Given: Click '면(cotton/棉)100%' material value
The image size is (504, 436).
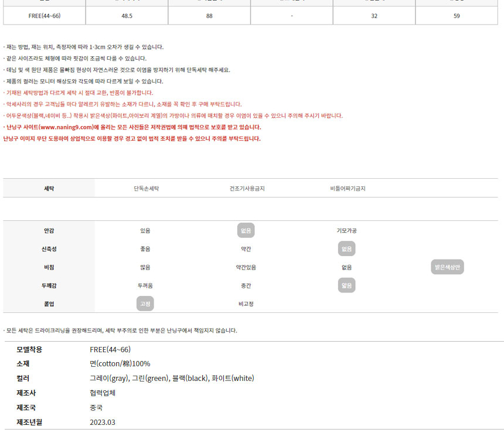Looking at the screenshot, I should (x=120, y=364).
